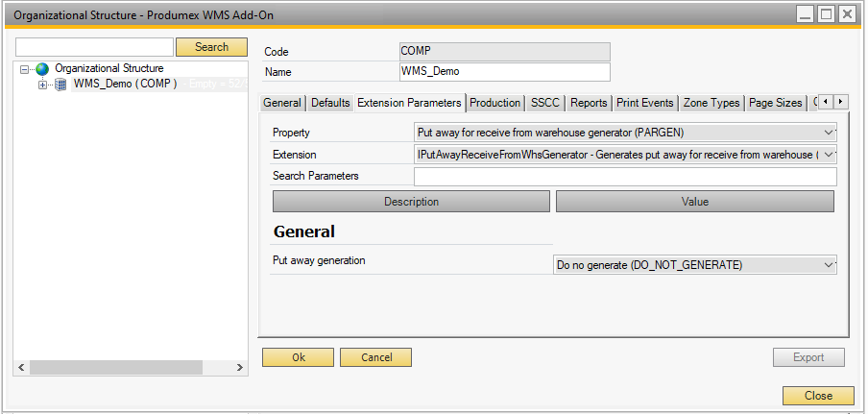
Task: Click the yellow Close button
Action: pyautogui.click(x=818, y=396)
